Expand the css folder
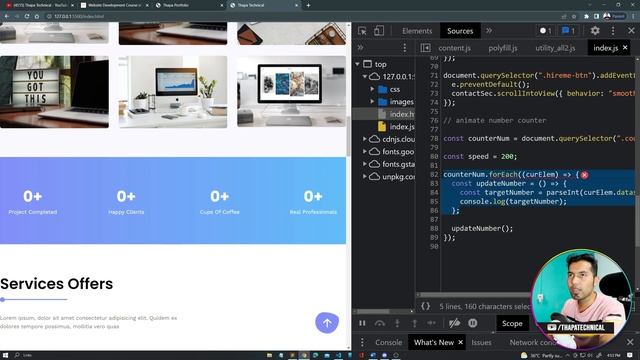640x360 pixels. click(372, 89)
